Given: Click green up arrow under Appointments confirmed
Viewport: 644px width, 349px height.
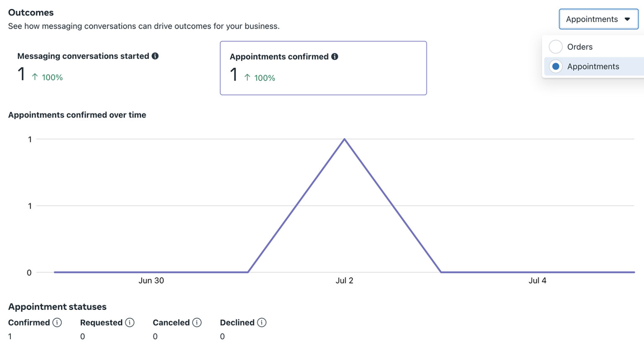Looking at the screenshot, I should (x=247, y=78).
